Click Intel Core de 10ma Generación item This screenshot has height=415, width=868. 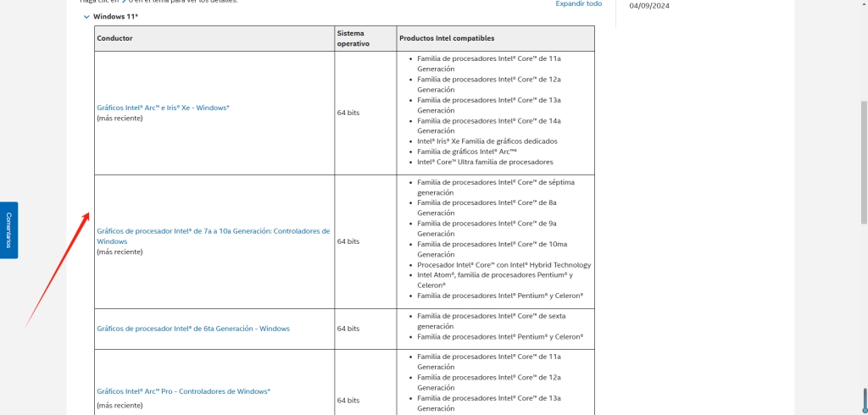pyautogui.click(x=492, y=250)
